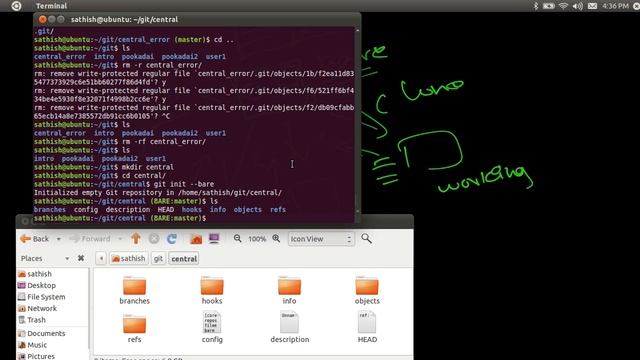This screenshot has height=360, width=640.
Task: Select the hooks folder
Action: click(212, 290)
